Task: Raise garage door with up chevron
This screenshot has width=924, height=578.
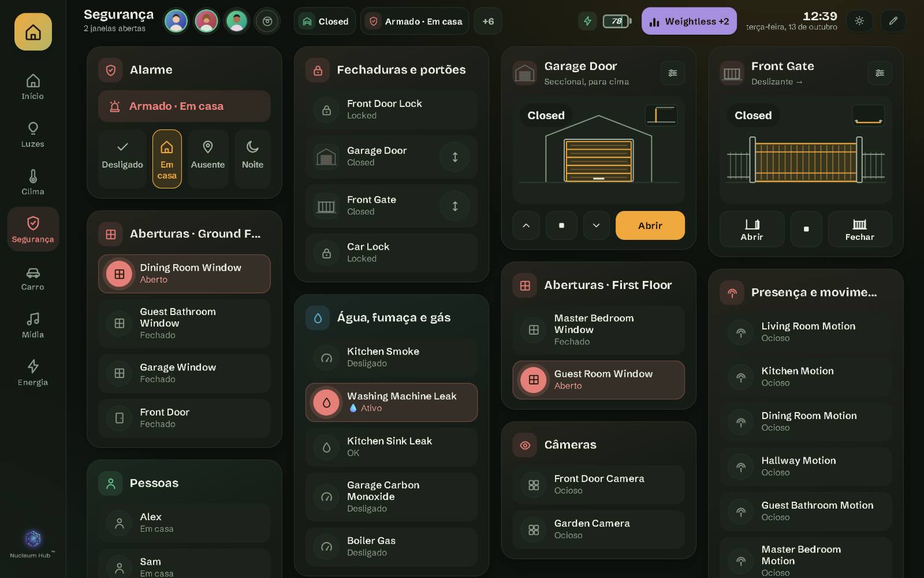Action: (x=526, y=225)
